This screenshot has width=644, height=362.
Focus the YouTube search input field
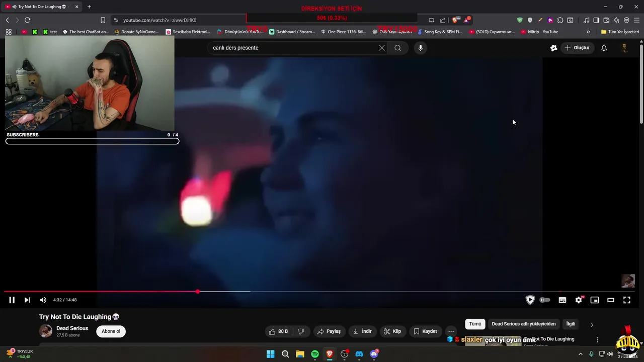click(293, 48)
